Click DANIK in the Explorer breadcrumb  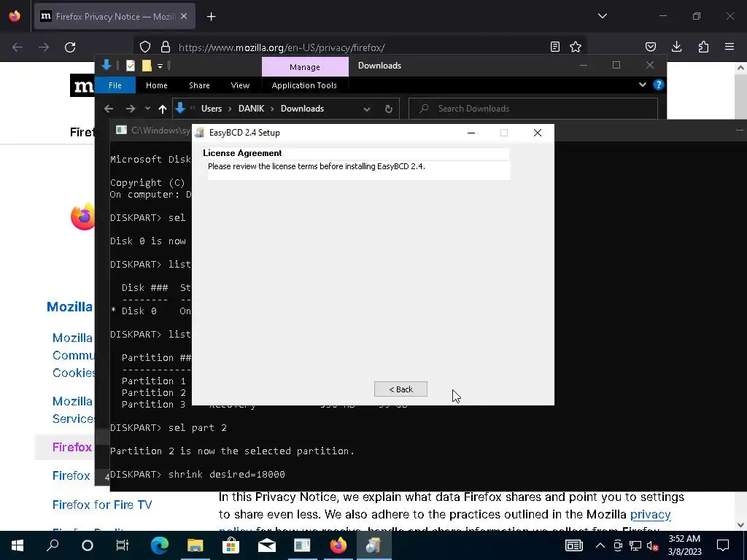pyautogui.click(x=251, y=109)
